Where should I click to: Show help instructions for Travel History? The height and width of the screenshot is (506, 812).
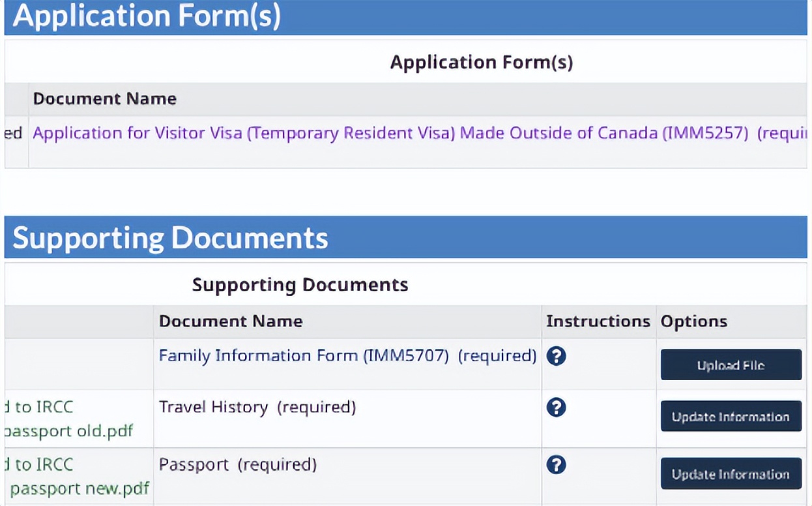(556, 408)
